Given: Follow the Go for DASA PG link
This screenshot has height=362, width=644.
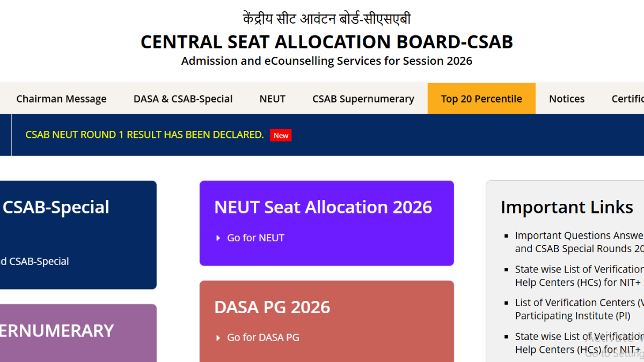Looking at the screenshot, I should click(x=263, y=337).
